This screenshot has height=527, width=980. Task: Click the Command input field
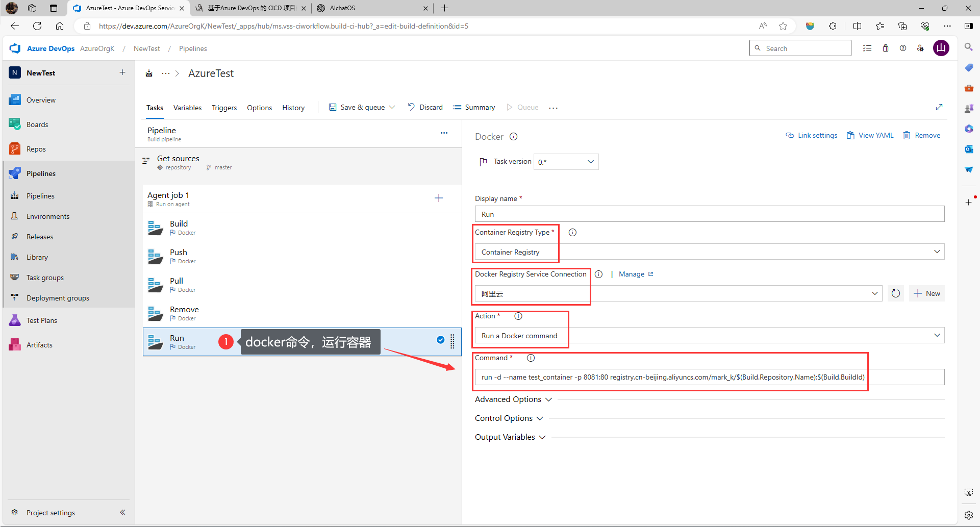710,377
